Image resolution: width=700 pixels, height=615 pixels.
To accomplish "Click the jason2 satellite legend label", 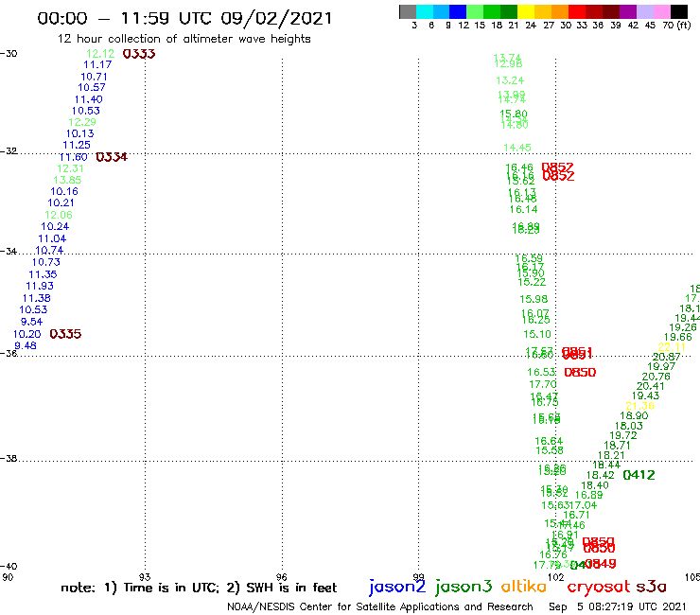I will (x=397, y=588).
